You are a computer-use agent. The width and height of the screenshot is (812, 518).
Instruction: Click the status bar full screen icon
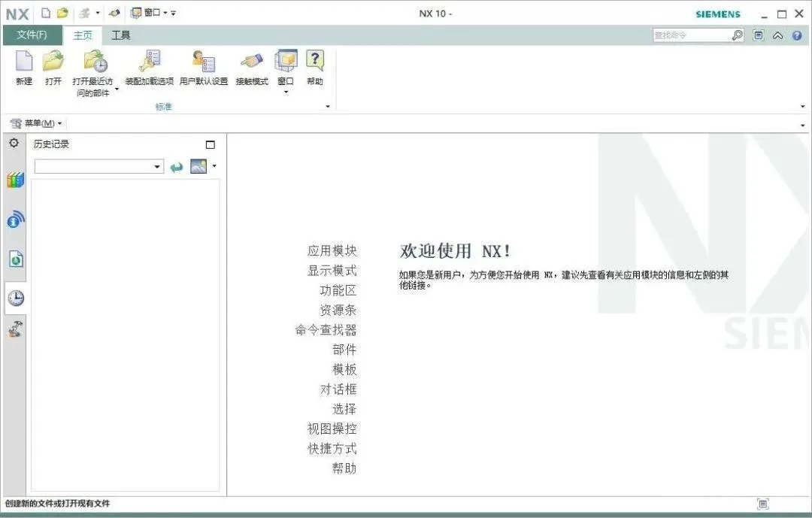click(x=763, y=504)
